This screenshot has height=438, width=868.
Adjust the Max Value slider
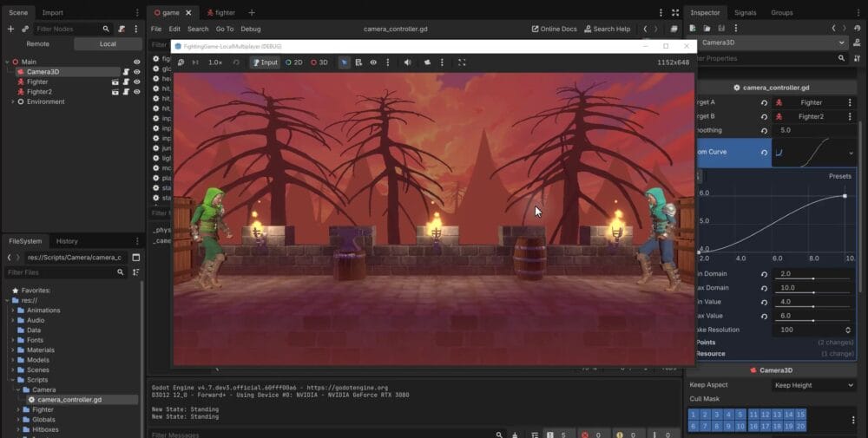[x=814, y=320]
